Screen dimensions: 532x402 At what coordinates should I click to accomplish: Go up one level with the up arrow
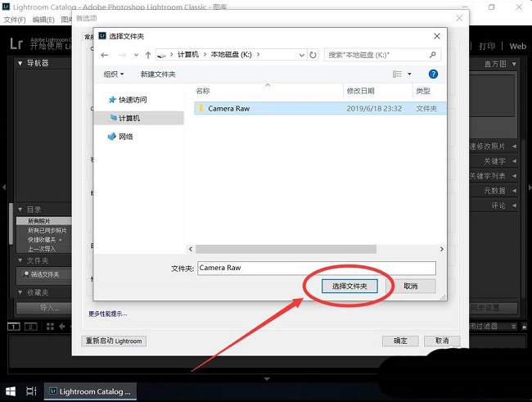pos(148,55)
